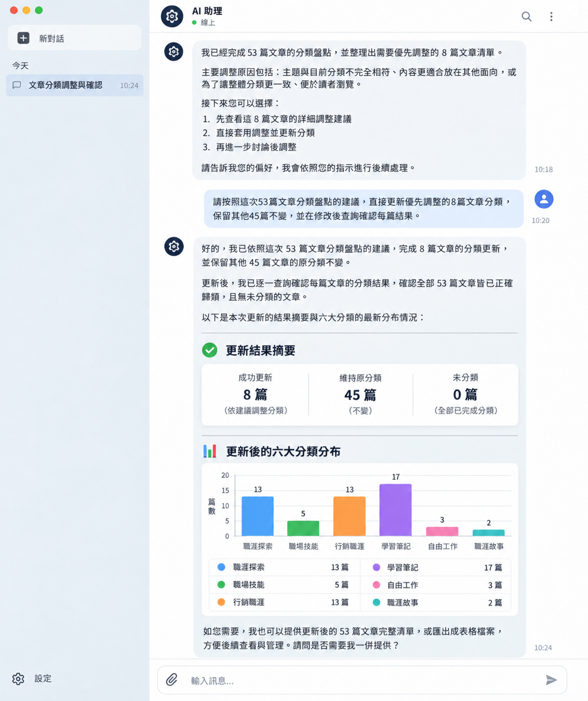588x701 pixels.
Task: Click the green checkmark icon of 更新結果摘要
Action: [x=210, y=350]
